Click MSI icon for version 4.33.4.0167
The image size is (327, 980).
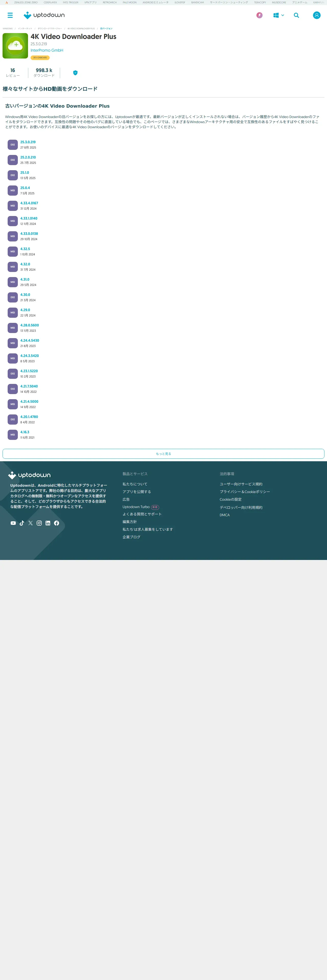[12, 206]
